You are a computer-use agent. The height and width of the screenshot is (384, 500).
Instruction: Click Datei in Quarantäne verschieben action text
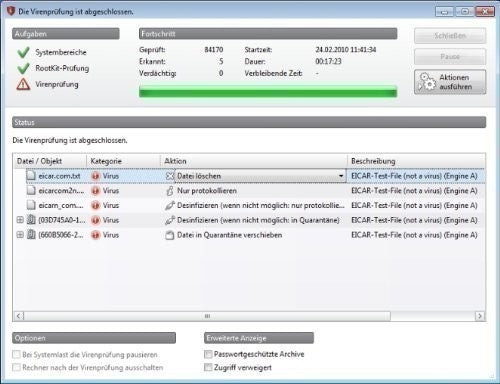pyautogui.click(x=229, y=235)
